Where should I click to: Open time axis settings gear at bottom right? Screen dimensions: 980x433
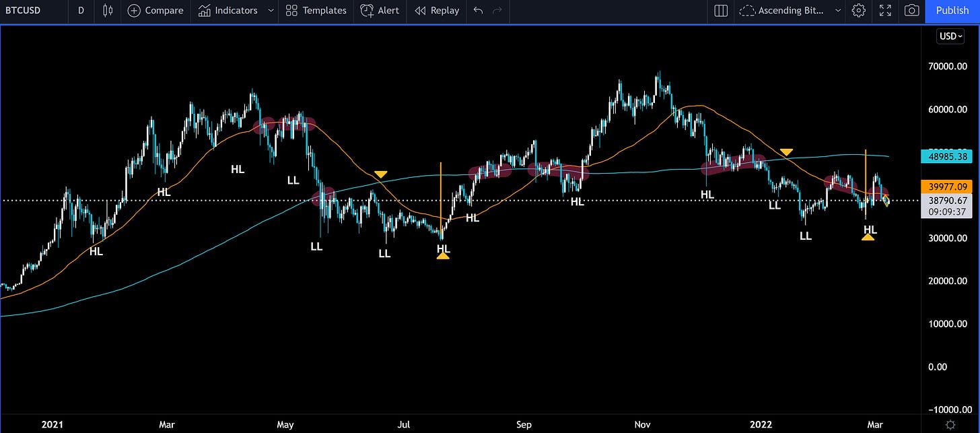(x=950, y=424)
